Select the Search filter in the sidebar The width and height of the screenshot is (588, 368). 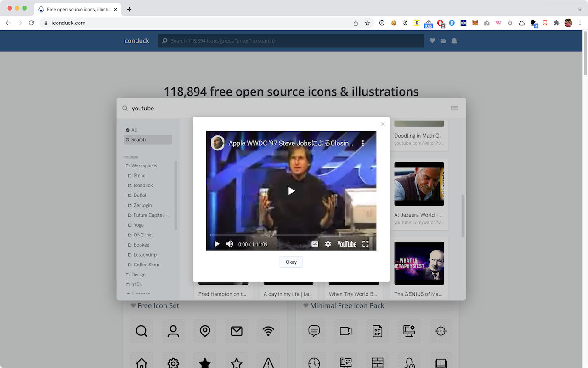139,139
